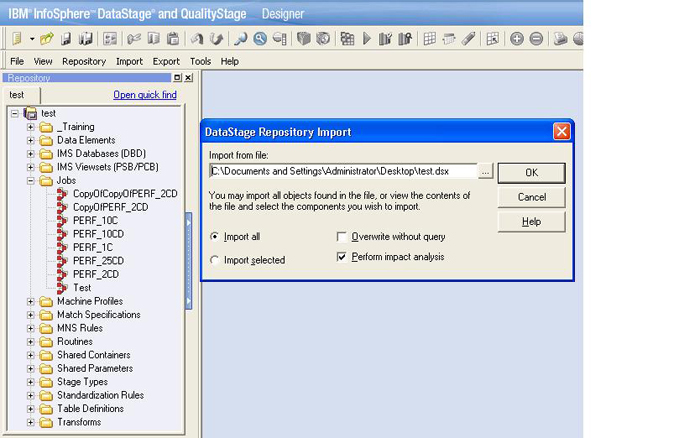
Task: Select the PERF_10CD job
Action: coord(98,234)
